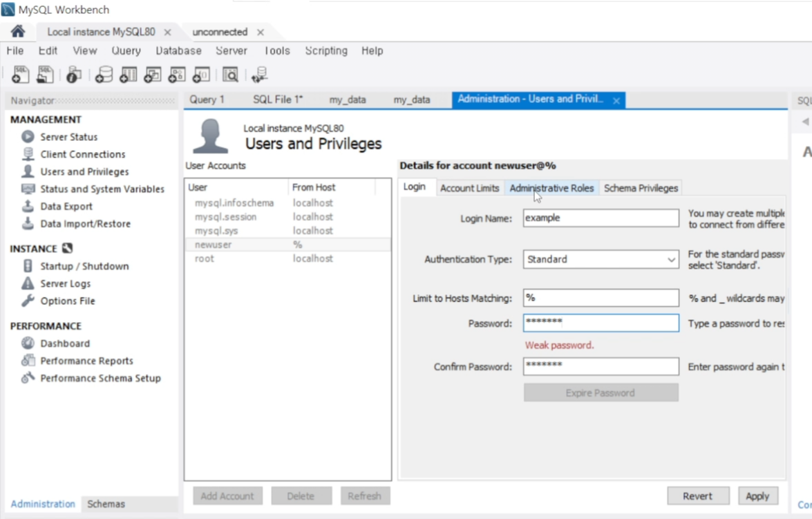The image size is (812, 519).
Task: Click the Delete account button
Action: click(301, 496)
